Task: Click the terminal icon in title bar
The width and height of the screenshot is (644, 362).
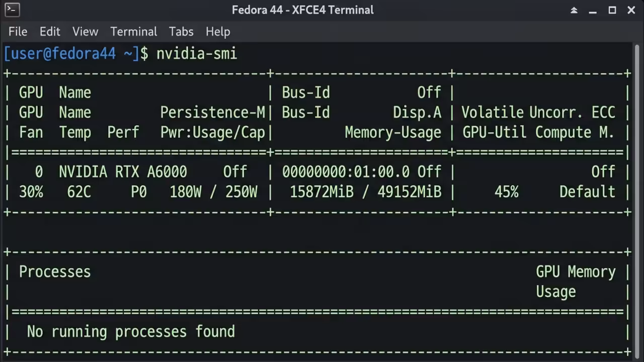Action: coord(12,10)
